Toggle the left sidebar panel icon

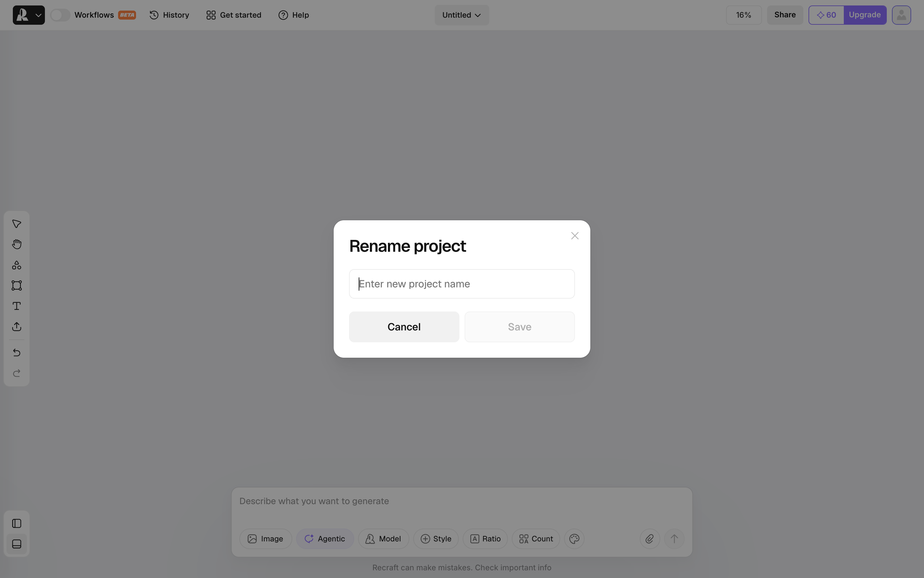click(16, 523)
